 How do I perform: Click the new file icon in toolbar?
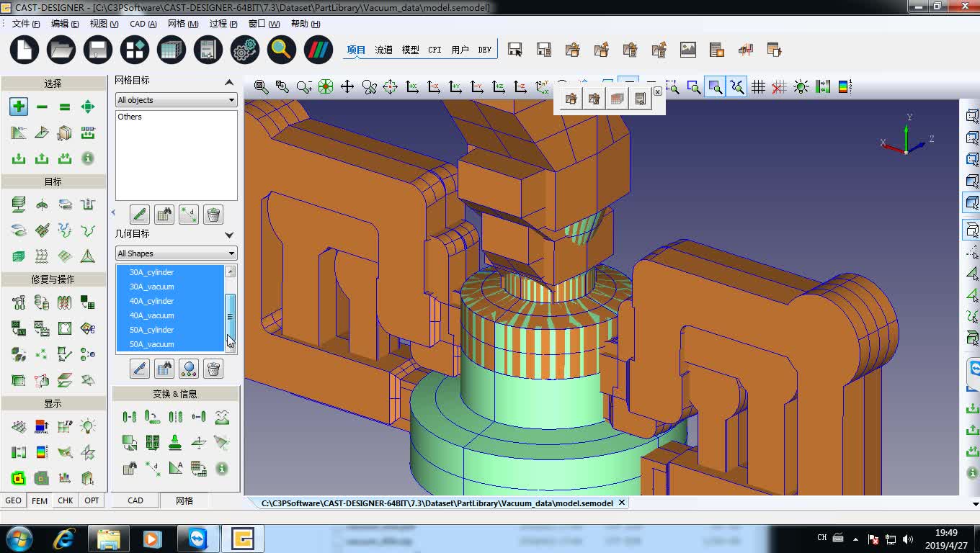24,50
